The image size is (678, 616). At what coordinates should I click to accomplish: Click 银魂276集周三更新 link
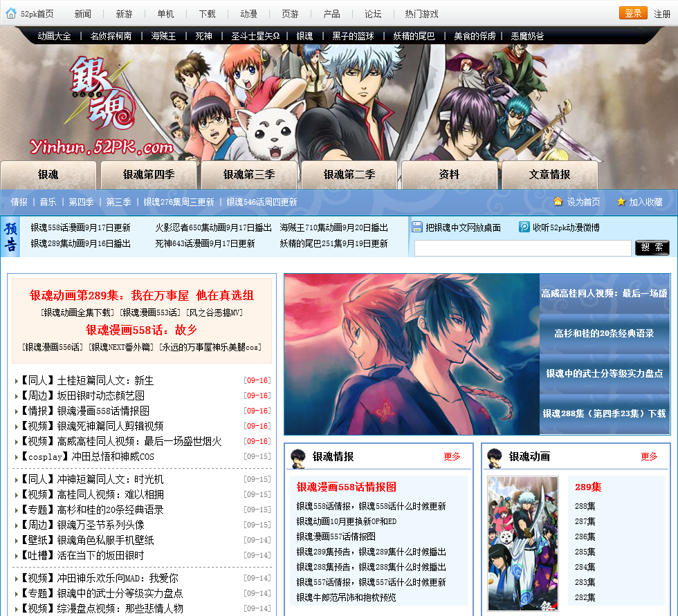tap(178, 202)
